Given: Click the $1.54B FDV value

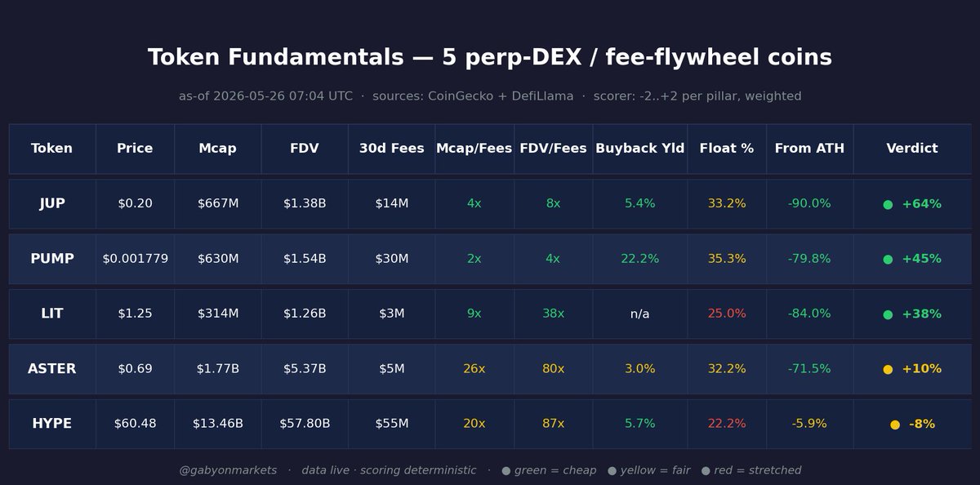Looking at the screenshot, I should 305,259.
